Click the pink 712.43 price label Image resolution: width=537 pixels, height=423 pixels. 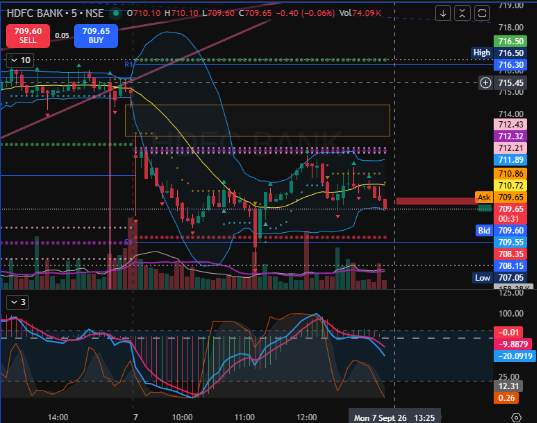(x=510, y=124)
